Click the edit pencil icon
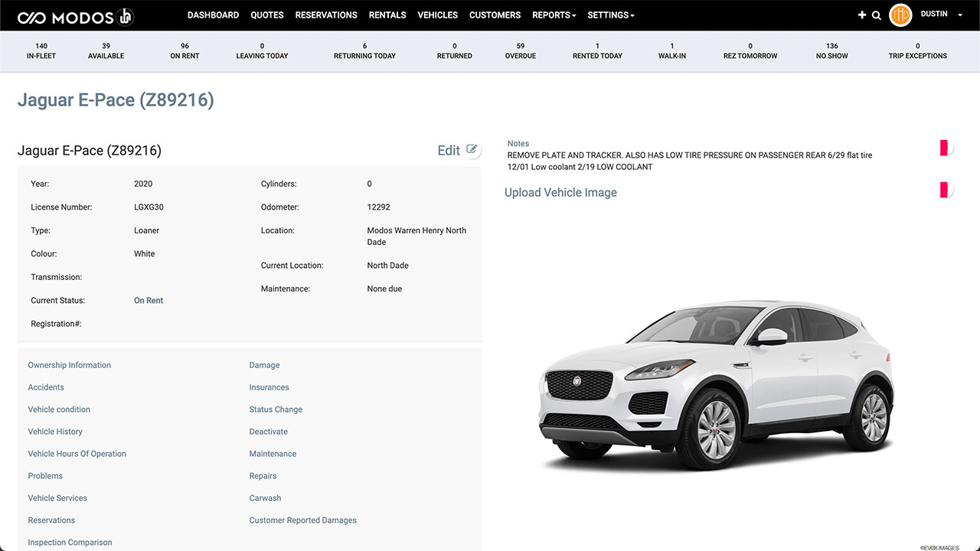 tap(472, 150)
